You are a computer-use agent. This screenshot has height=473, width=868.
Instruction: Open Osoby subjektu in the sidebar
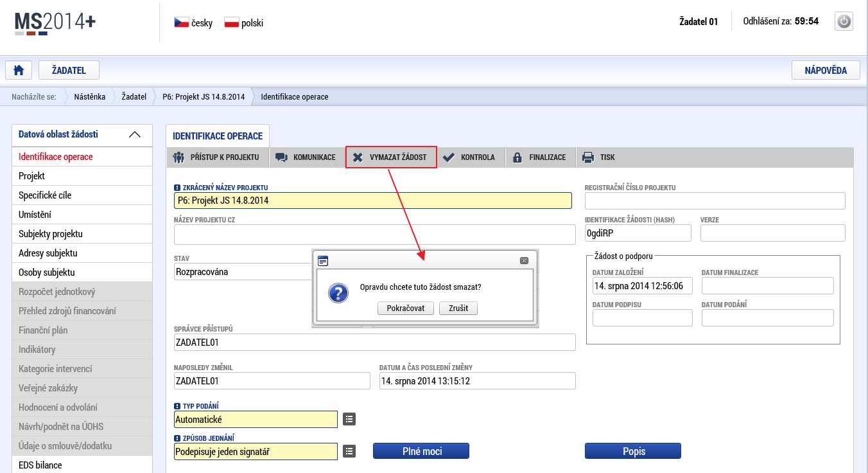tap(82, 272)
